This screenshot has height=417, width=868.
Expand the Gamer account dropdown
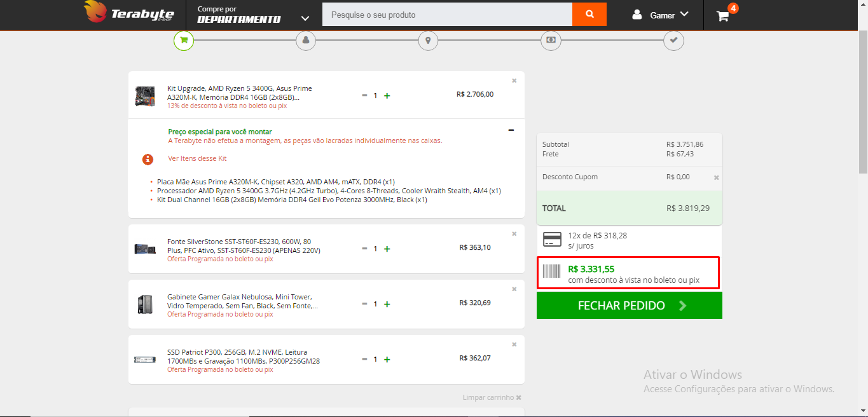pos(670,15)
